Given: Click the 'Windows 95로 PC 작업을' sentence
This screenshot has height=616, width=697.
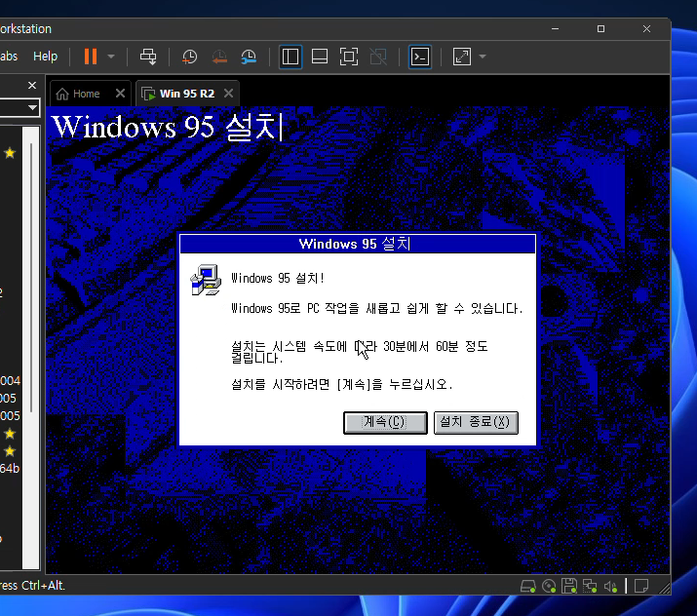Looking at the screenshot, I should tap(377, 308).
